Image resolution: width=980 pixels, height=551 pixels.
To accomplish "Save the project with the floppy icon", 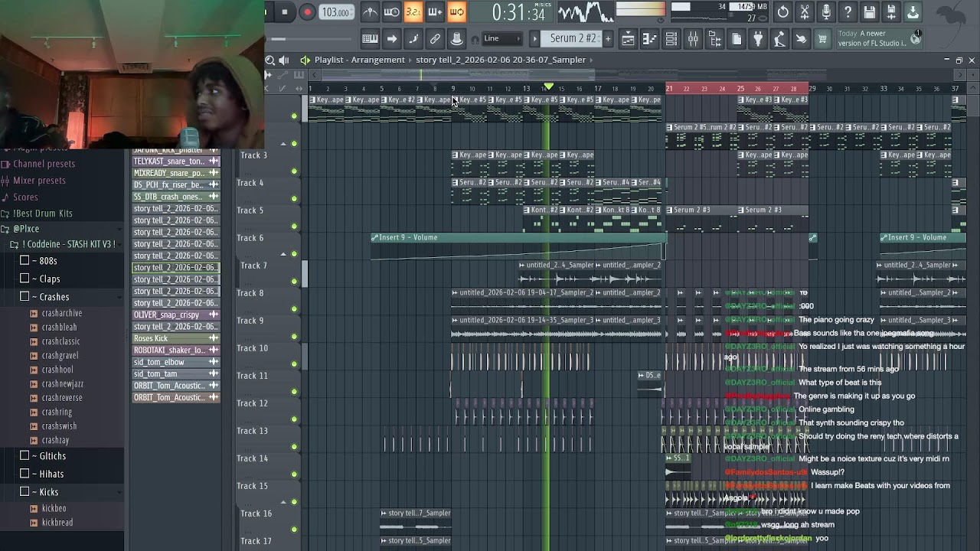I will (870, 11).
